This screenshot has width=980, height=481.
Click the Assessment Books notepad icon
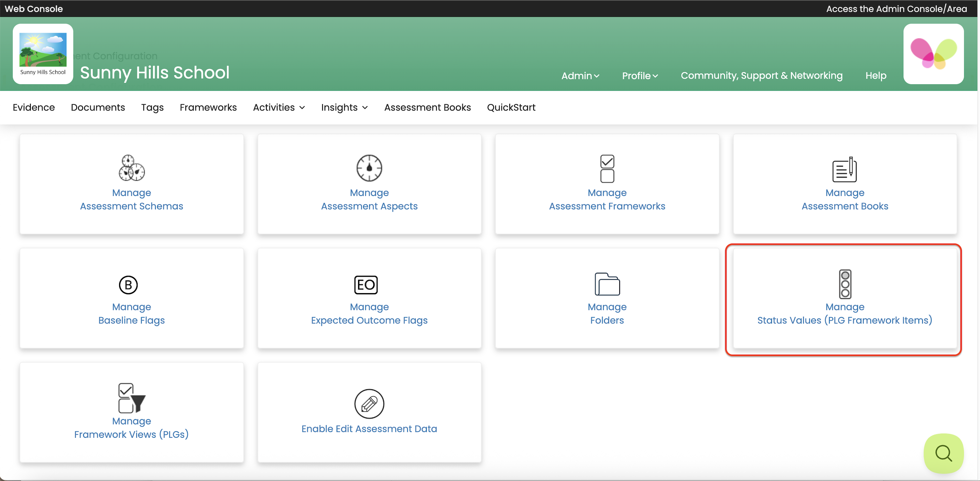844,169
